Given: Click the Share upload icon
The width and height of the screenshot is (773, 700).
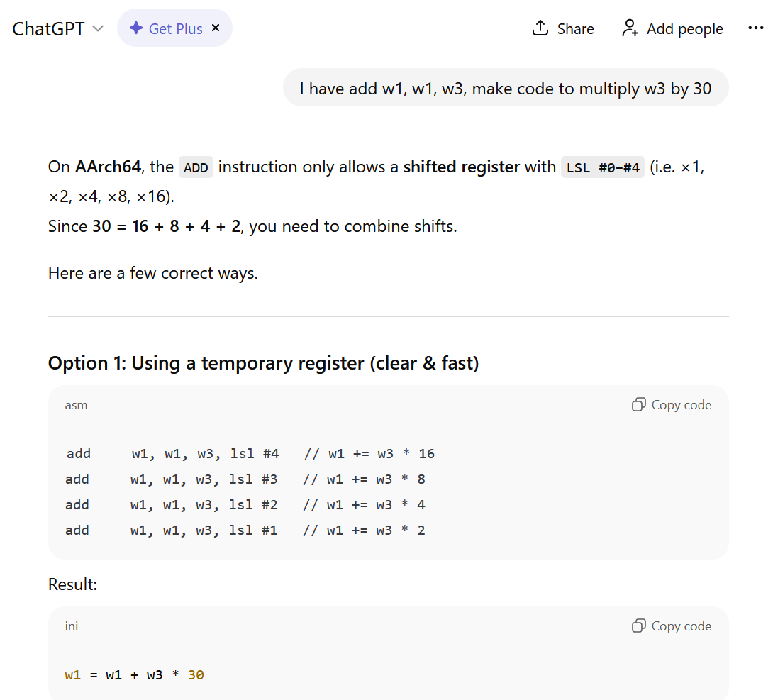Looking at the screenshot, I should coord(540,28).
